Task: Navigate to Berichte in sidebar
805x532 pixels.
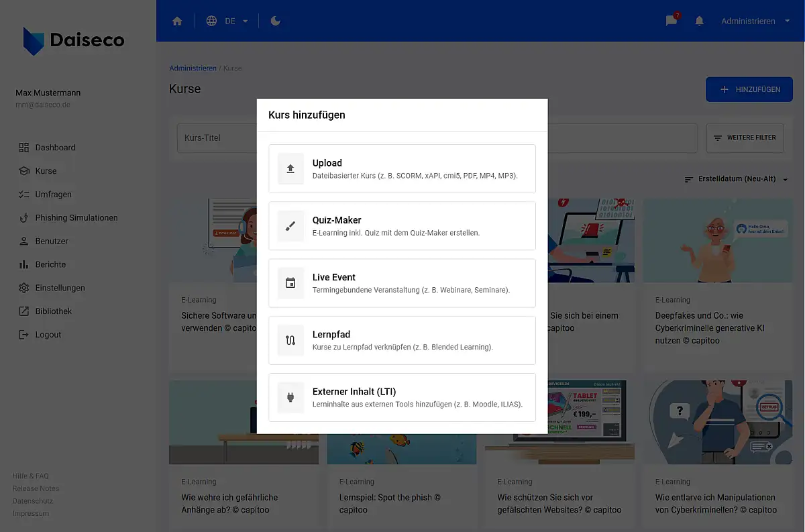Action: 50,264
